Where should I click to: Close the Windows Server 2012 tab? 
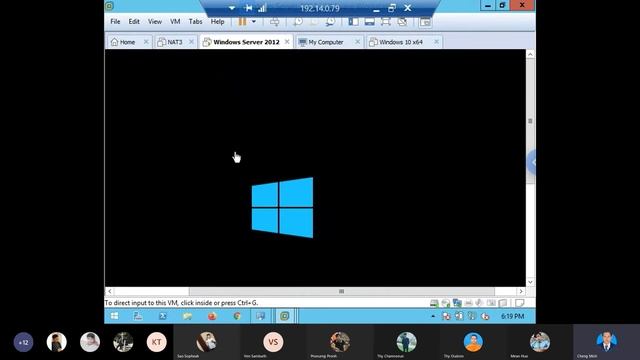coord(287,42)
